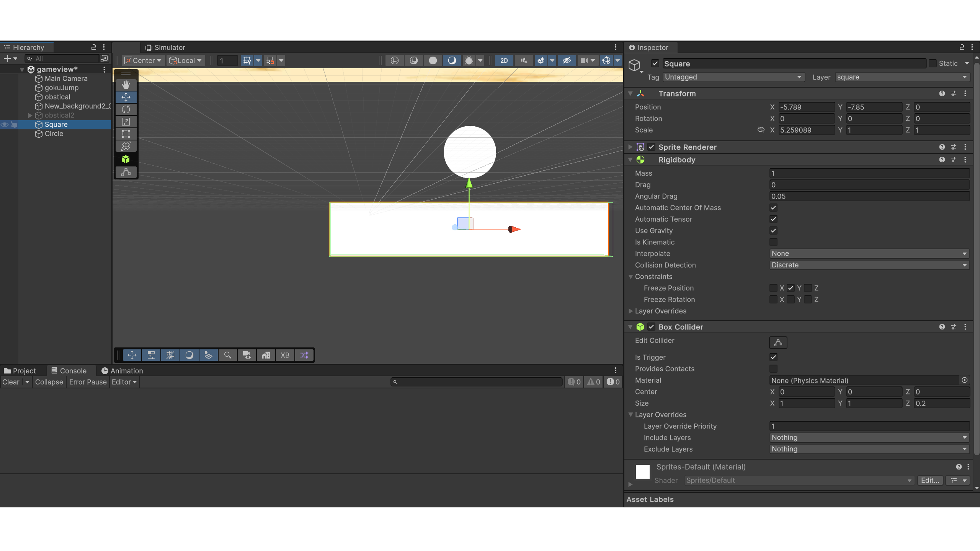This screenshot has height=551, width=980.
Task: Open Transform component help icon
Action: pyautogui.click(x=942, y=93)
